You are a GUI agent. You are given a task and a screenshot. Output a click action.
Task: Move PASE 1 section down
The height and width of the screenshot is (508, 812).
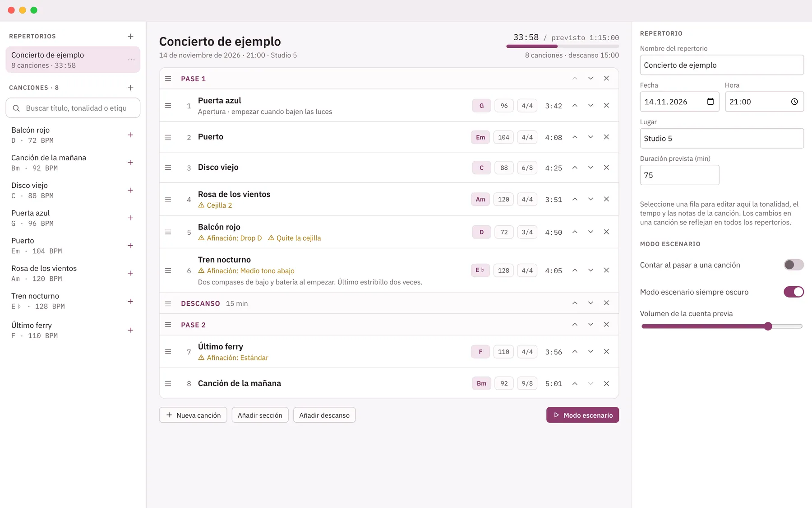pos(591,78)
